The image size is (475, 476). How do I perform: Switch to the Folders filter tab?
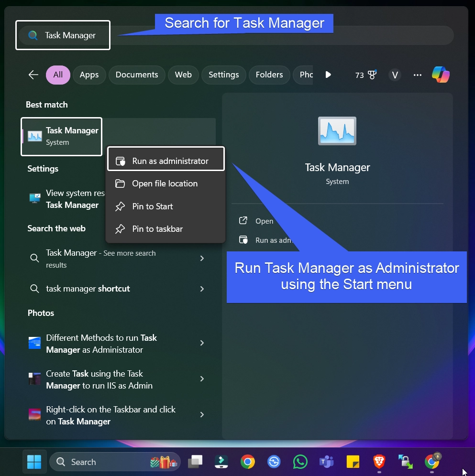[x=269, y=75]
